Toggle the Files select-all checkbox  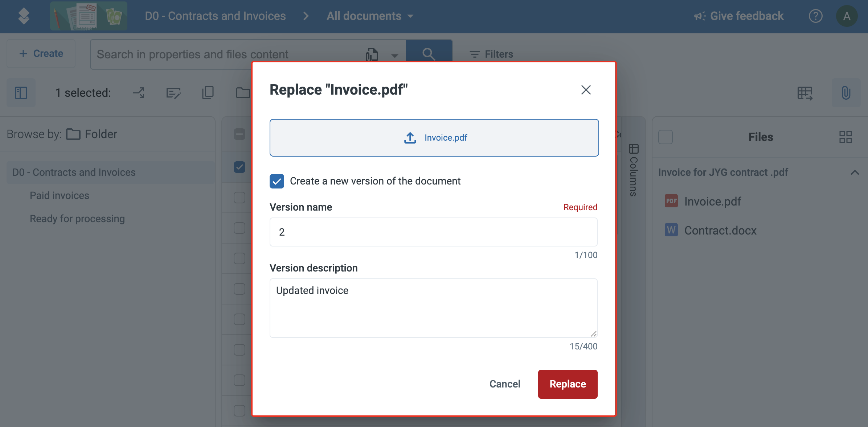click(666, 137)
